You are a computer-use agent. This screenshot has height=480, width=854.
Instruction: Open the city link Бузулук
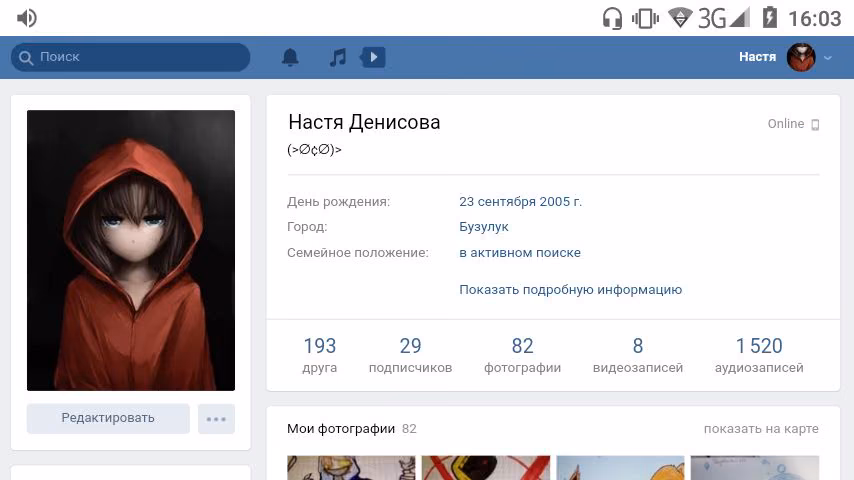point(484,227)
